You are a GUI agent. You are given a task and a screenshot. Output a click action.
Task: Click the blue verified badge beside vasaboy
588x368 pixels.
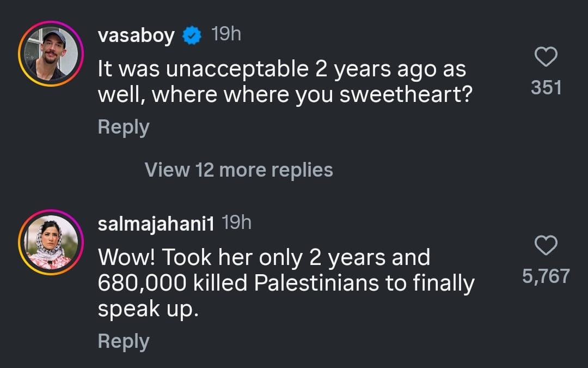coord(191,37)
